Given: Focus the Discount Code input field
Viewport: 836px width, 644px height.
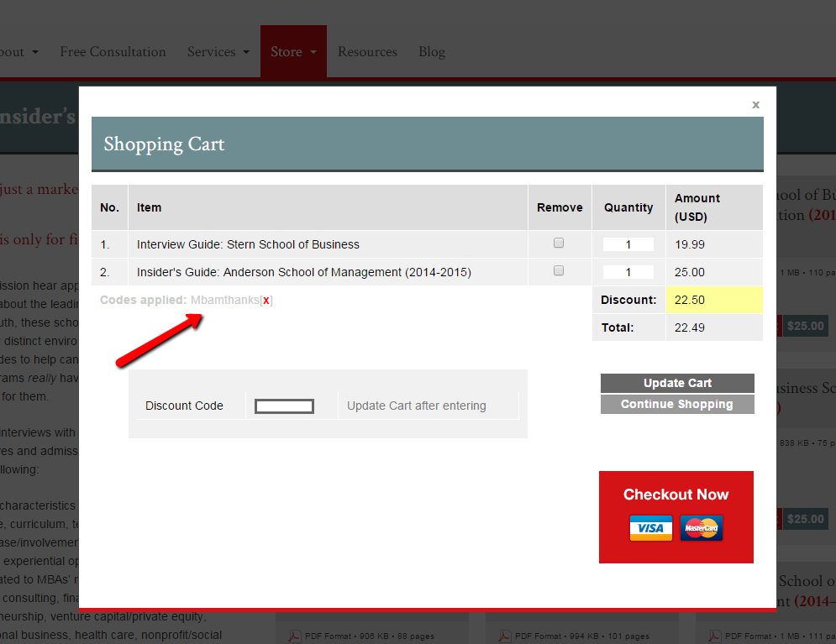Looking at the screenshot, I should click(284, 406).
